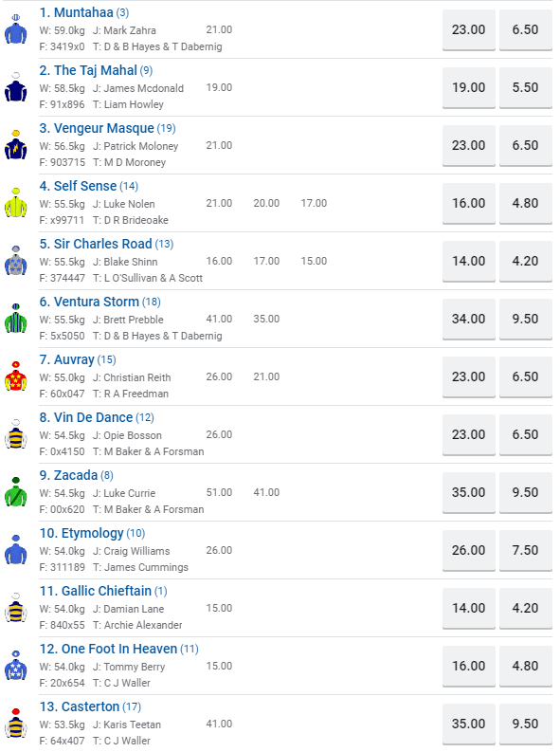Open the Gallic Chieftain runner link

click(96, 591)
